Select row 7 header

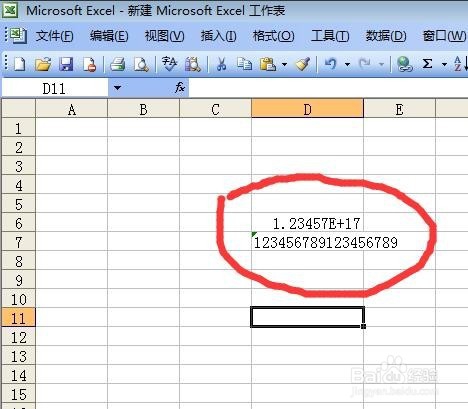(x=19, y=242)
